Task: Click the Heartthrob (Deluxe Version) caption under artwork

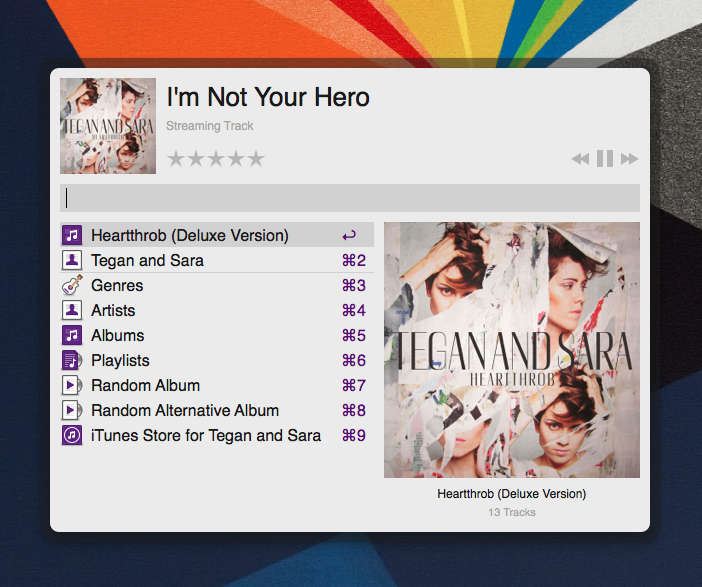Action: 512,494
